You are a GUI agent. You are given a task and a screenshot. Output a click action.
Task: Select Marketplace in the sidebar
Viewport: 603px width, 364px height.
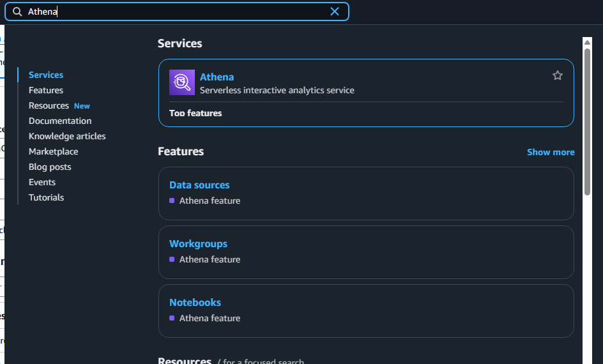click(54, 152)
